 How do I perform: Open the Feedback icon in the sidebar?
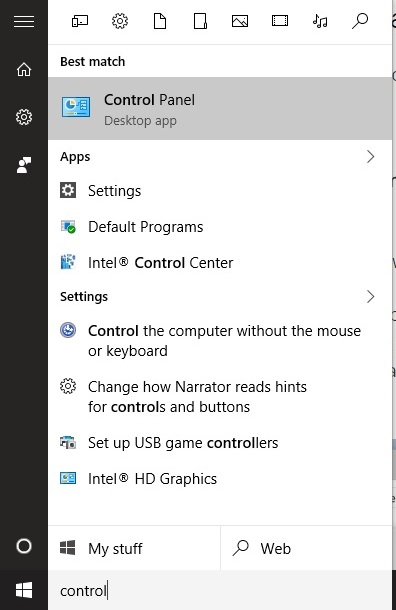pos(24,165)
